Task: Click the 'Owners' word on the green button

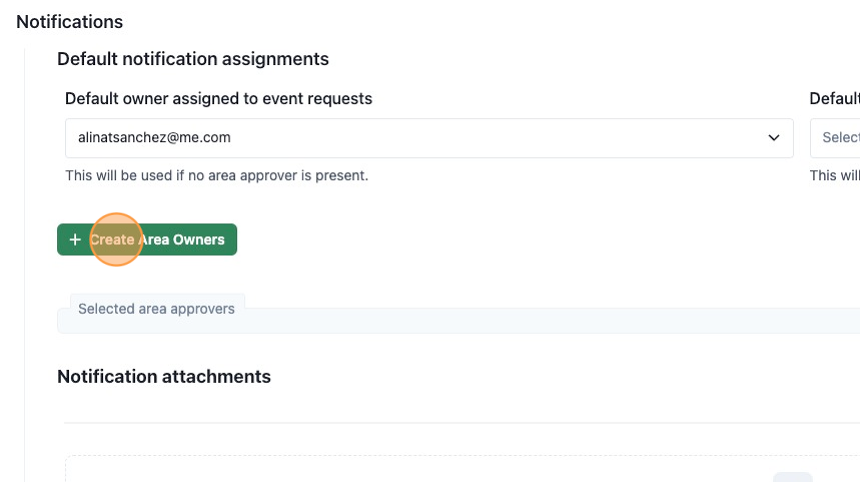Action: pos(199,240)
